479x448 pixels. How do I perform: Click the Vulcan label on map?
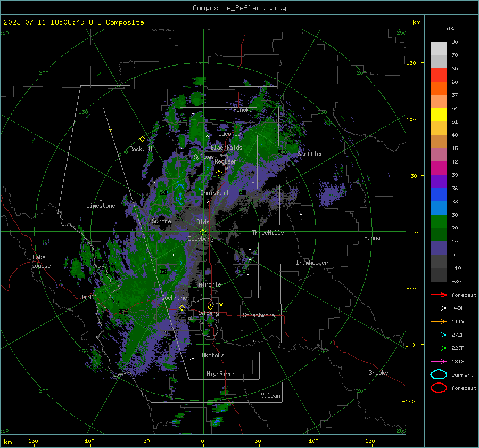pyautogui.click(x=270, y=396)
